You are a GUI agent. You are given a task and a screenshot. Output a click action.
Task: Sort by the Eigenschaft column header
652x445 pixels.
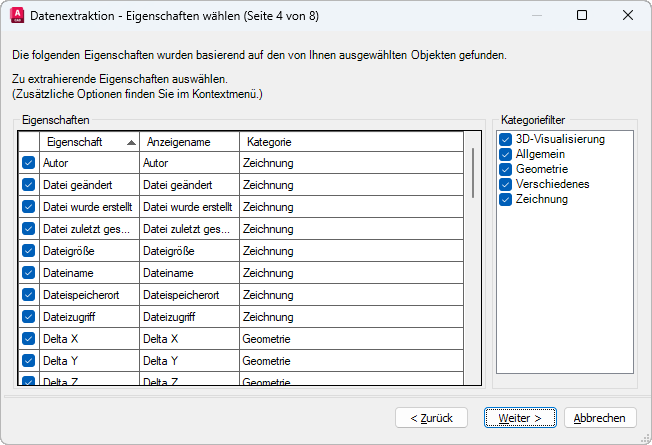[88, 142]
